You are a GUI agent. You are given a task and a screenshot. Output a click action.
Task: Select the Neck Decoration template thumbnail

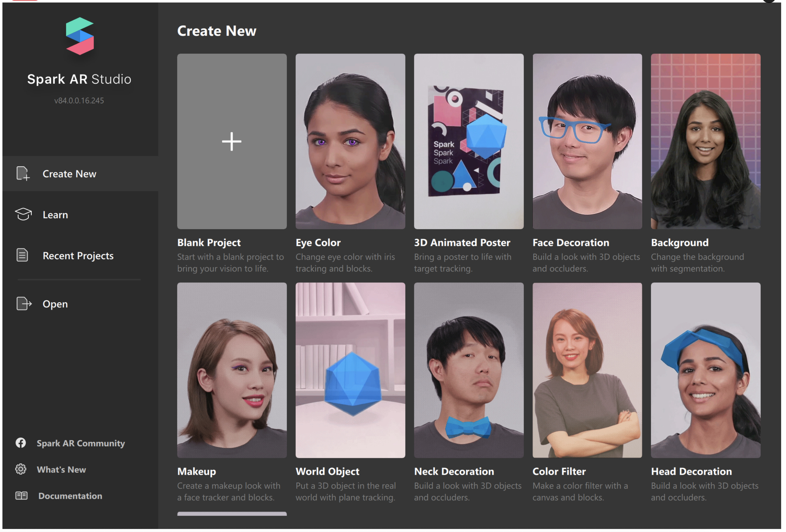(469, 370)
